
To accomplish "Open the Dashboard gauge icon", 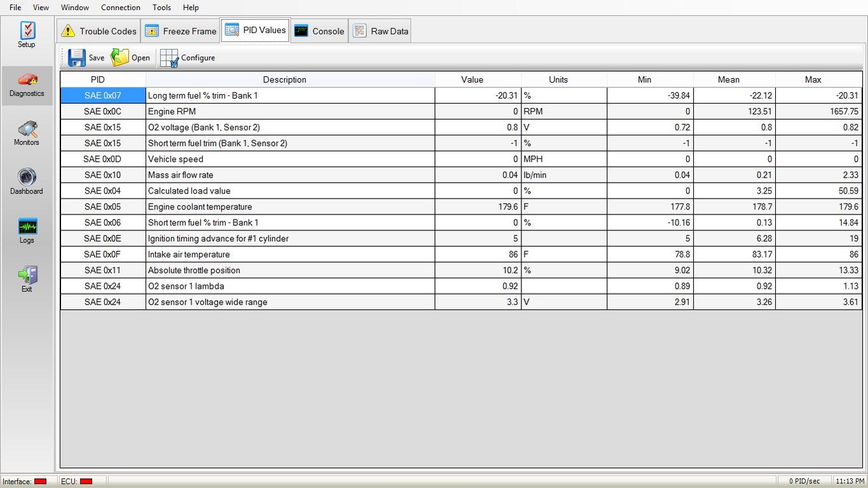I will pyautogui.click(x=27, y=177).
